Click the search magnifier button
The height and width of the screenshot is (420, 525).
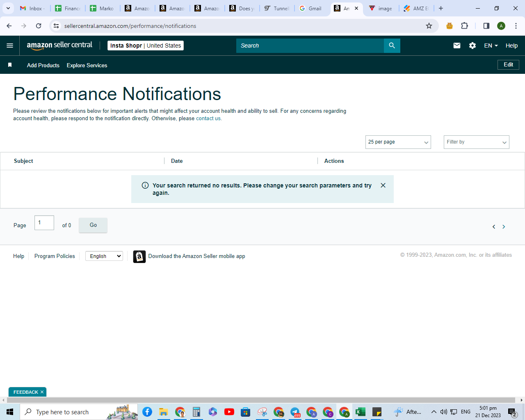click(x=392, y=46)
